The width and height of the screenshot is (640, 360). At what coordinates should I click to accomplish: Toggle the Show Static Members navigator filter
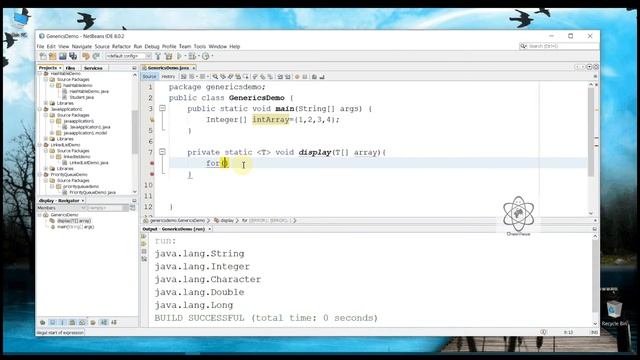tap(62, 322)
